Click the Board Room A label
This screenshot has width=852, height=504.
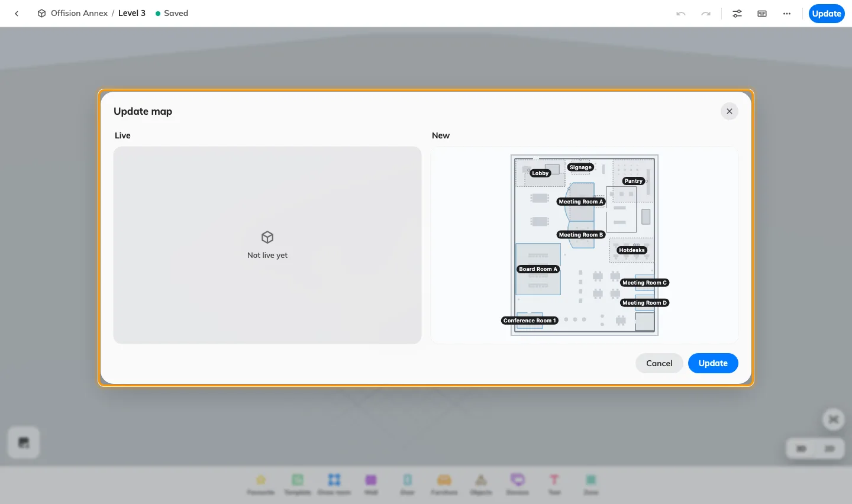538,269
